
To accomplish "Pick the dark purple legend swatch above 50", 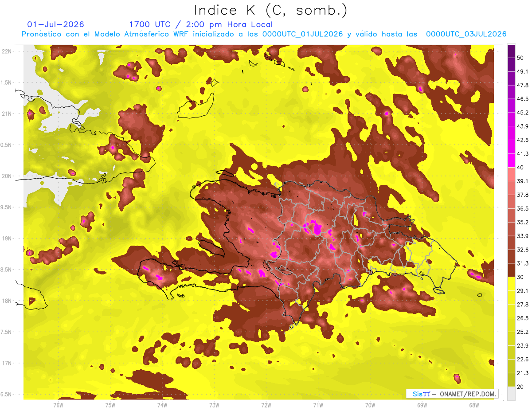I will [511, 51].
